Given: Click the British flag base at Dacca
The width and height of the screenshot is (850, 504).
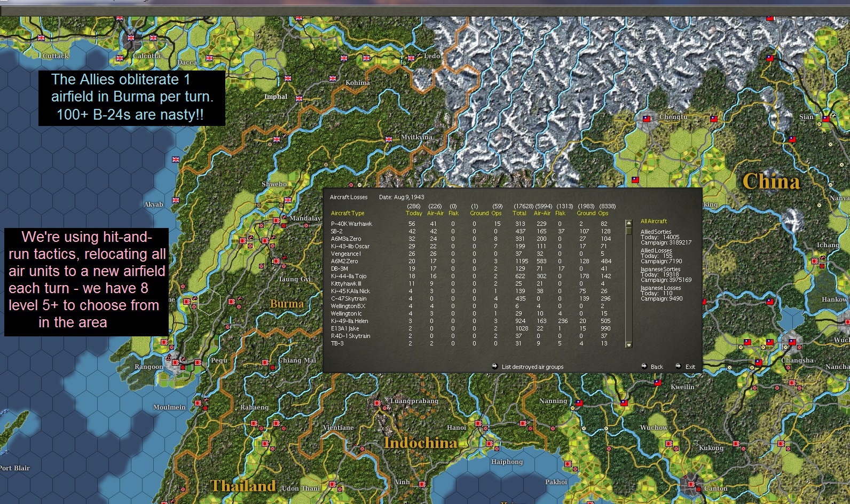Looking at the screenshot, I should click(x=209, y=58).
